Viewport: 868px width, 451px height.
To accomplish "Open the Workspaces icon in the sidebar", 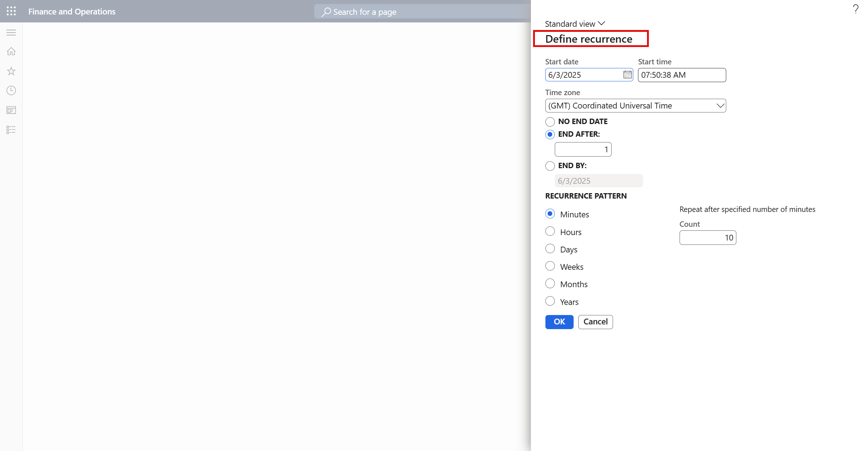I will click(x=11, y=110).
